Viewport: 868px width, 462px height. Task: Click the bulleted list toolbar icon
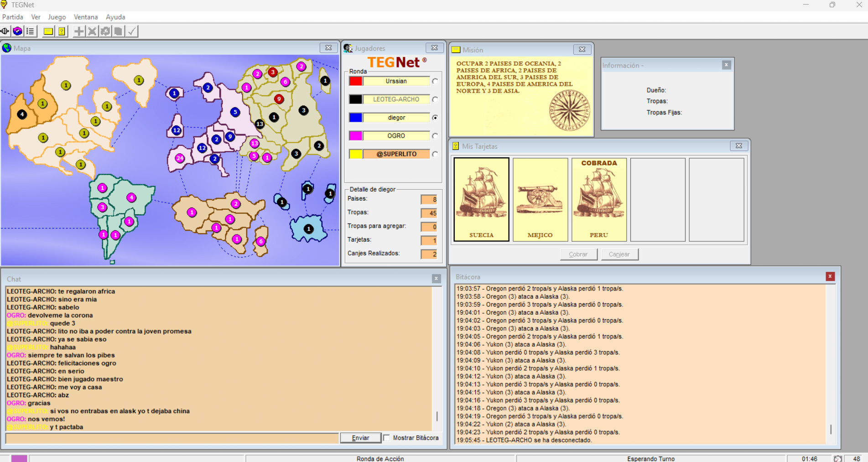pyautogui.click(x=30, y=31)
